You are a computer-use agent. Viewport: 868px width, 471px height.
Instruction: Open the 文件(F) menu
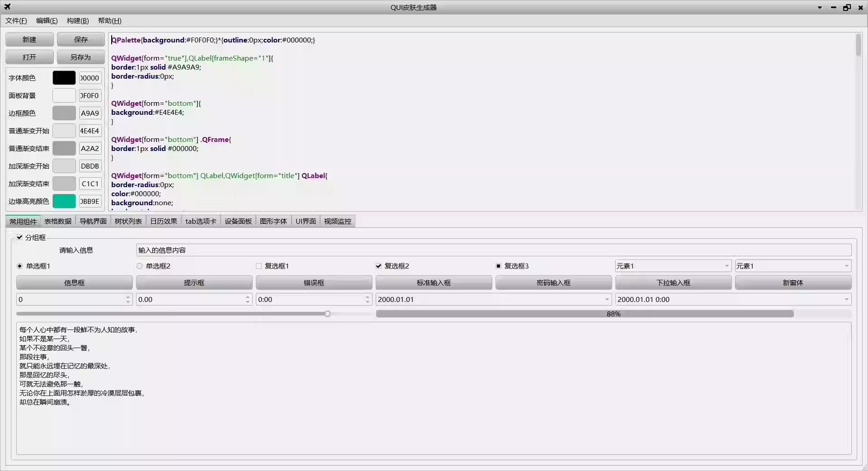pos(16,21)
